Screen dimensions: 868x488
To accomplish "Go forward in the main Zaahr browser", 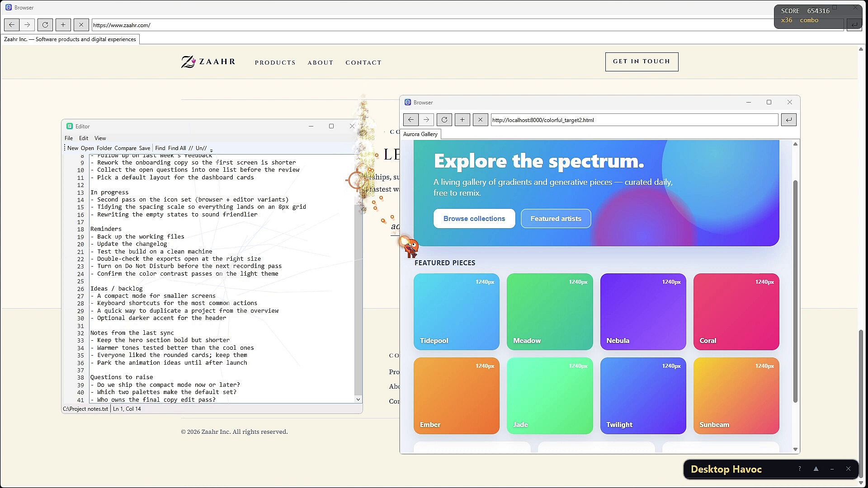I will click(x=27, y=25).
